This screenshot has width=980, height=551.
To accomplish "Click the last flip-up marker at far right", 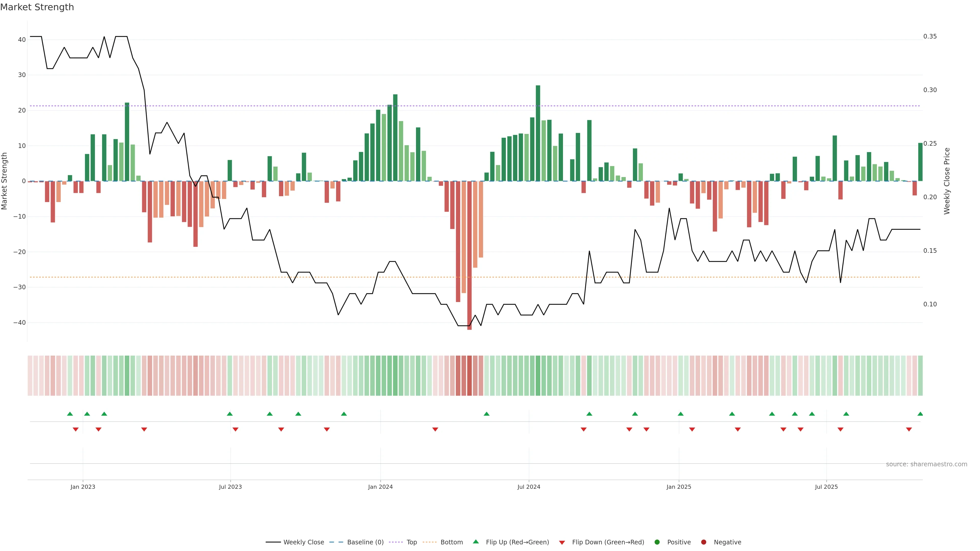I will (x=920, y=414).
